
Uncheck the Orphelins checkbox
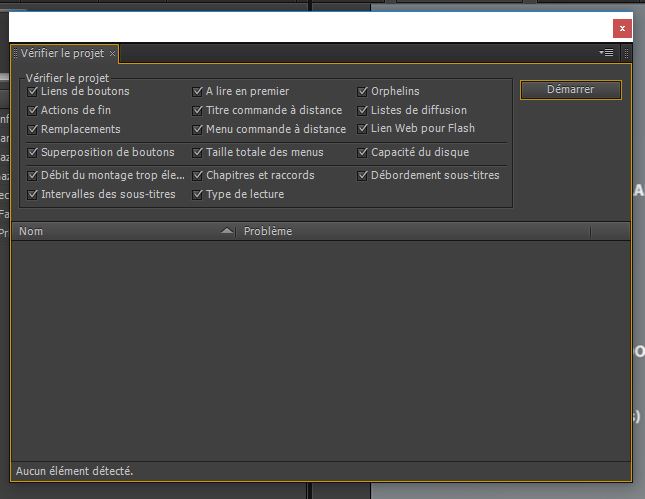[x=362, y=91]
